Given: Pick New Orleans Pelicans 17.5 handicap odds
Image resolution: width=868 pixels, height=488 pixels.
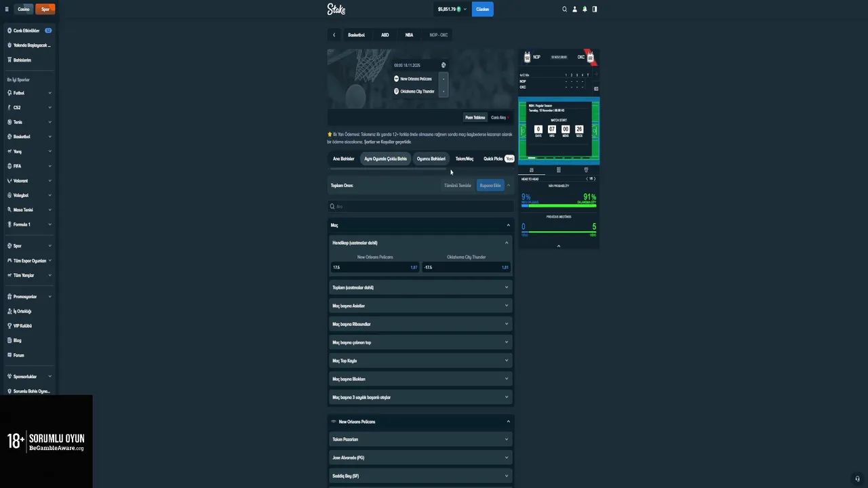Looking at the screenshot, I should coord(374,267).
